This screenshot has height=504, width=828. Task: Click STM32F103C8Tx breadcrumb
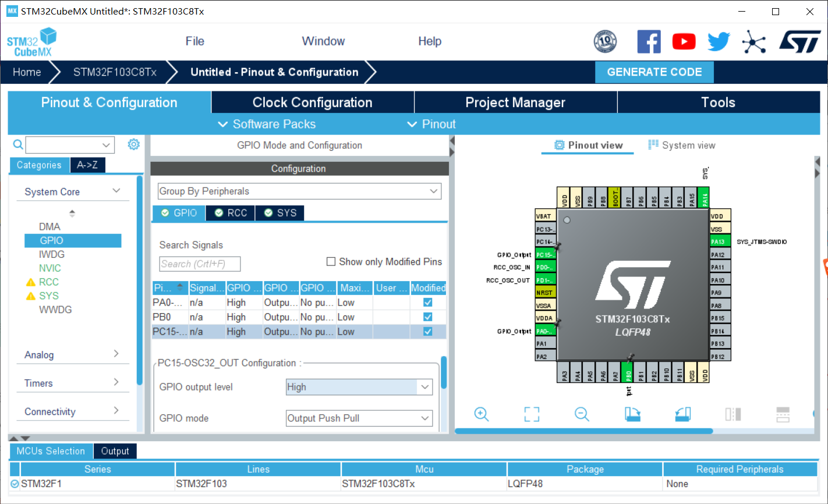pyautogui.click(x=115, y=72)
